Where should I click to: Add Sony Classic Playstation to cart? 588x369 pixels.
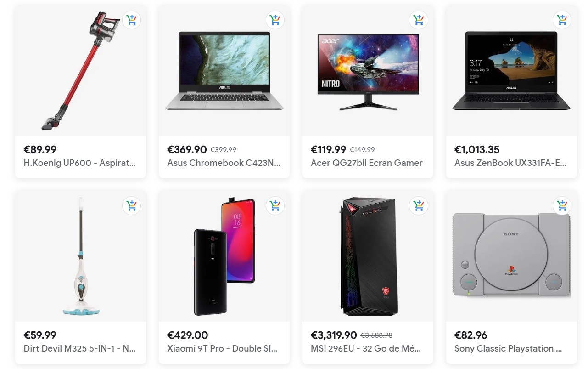562,206
